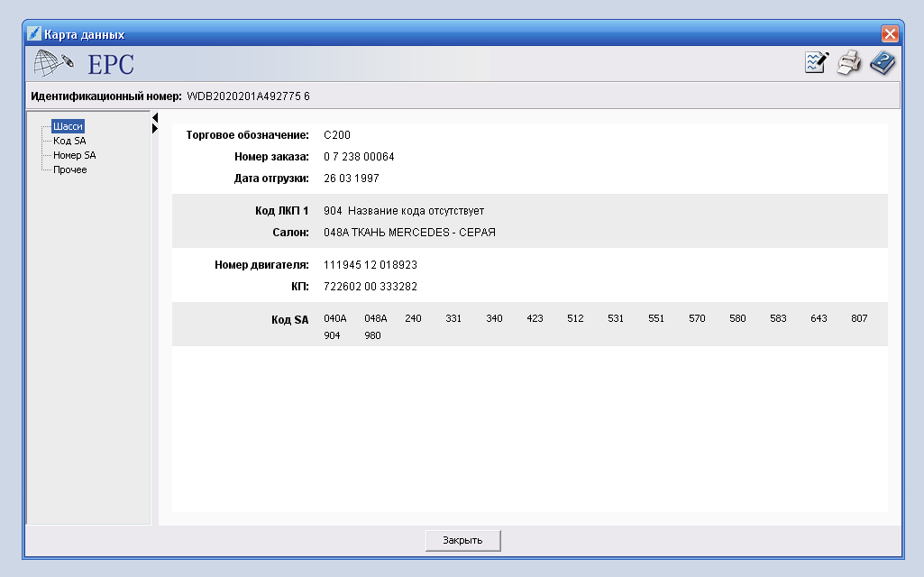Screen dimensions: 924x577
Task: Click SA code 340
Action: tap(494, 318)
